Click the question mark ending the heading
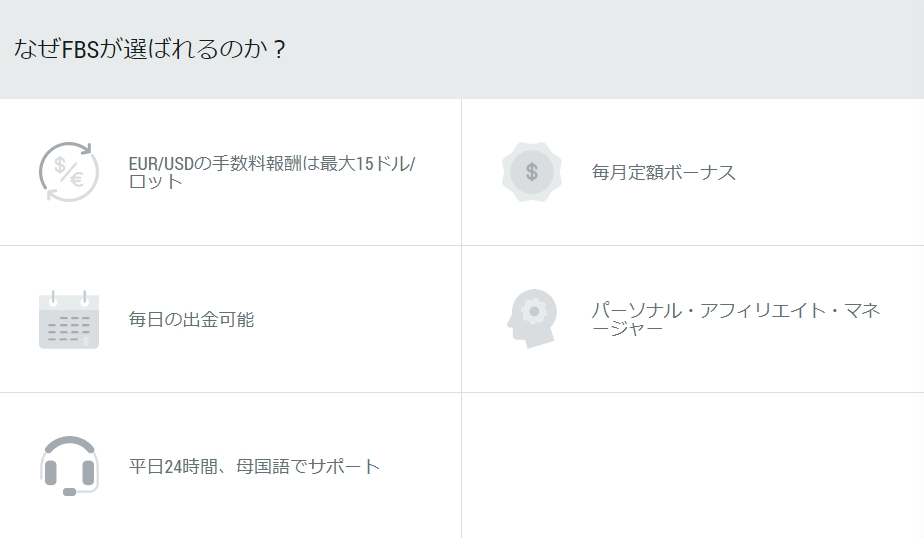Image resolution: width=924 pixels, height=538 pixels. (279, 49)
